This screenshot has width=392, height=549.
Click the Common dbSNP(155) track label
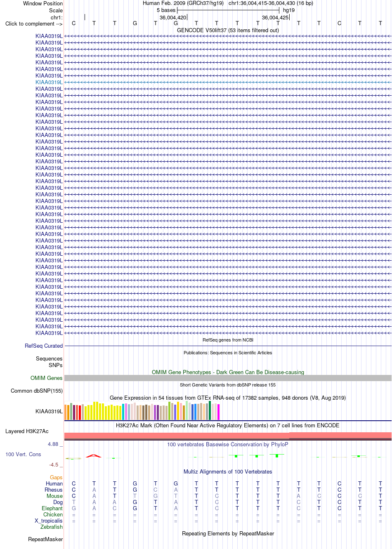(x=37, y=391)
